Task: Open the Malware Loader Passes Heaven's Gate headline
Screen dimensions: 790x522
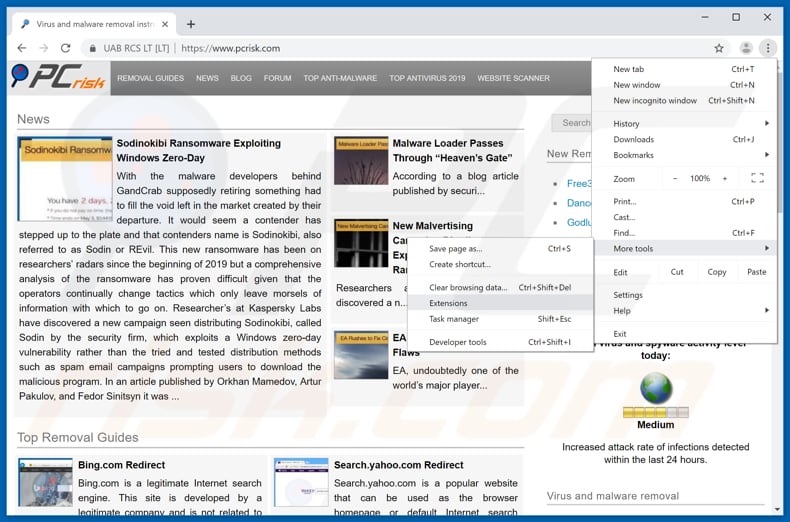Action: (x=452, y=150)
